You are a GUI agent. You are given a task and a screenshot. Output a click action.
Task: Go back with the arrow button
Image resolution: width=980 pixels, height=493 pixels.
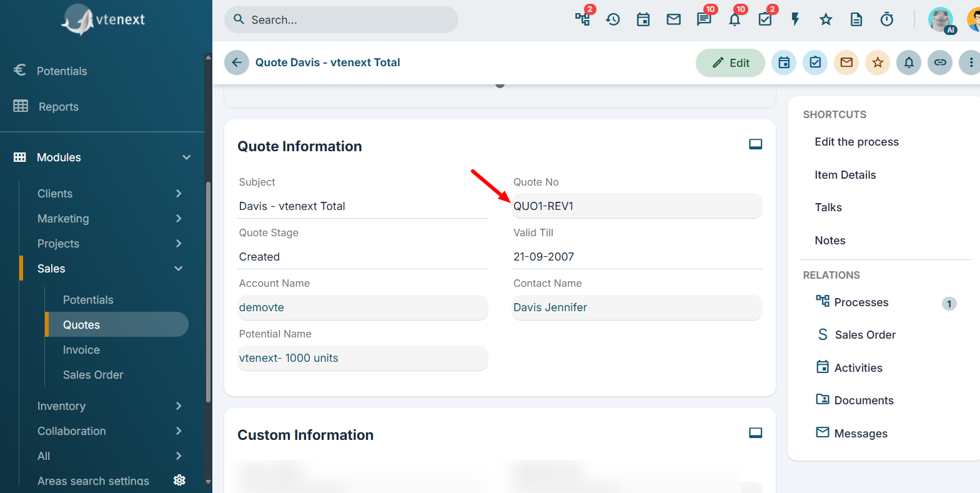237,62
